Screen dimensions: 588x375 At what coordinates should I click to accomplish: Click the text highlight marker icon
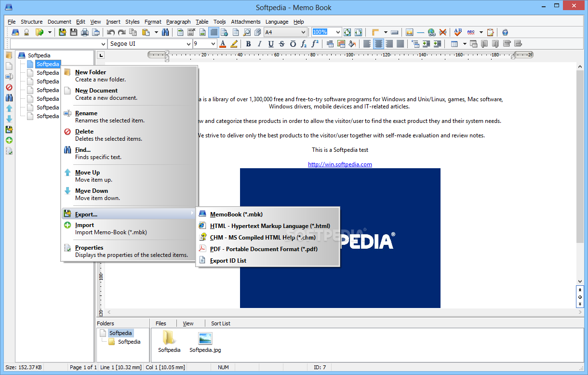[x=234, y=44]
